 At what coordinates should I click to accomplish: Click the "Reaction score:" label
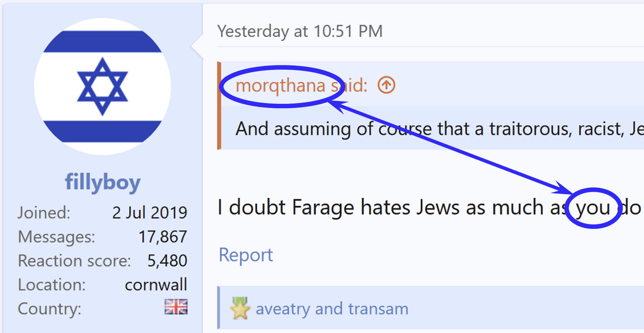[x=74, y=261]
